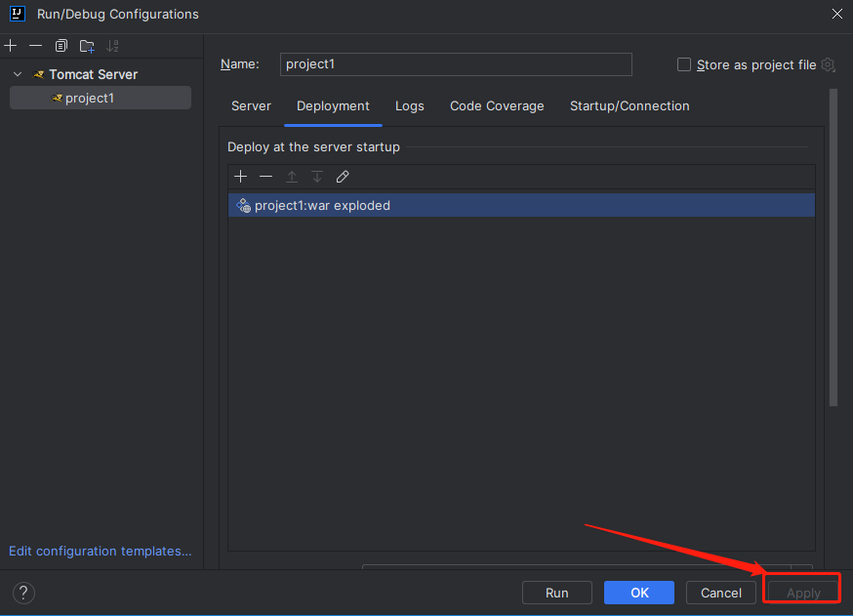Click the OK button
The image size is (853, 616).
tap(638, 593)
